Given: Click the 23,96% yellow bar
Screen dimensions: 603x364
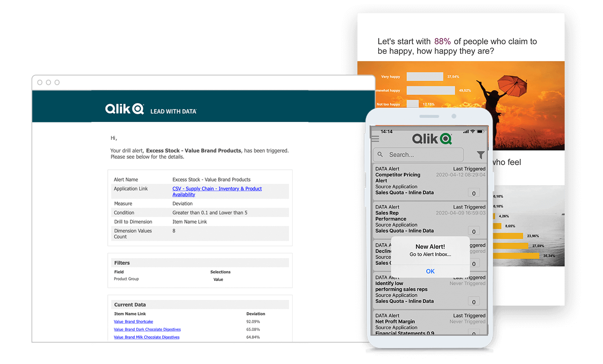Looking at the screenshot, I should pyautogui.click(x=508, y=236).
